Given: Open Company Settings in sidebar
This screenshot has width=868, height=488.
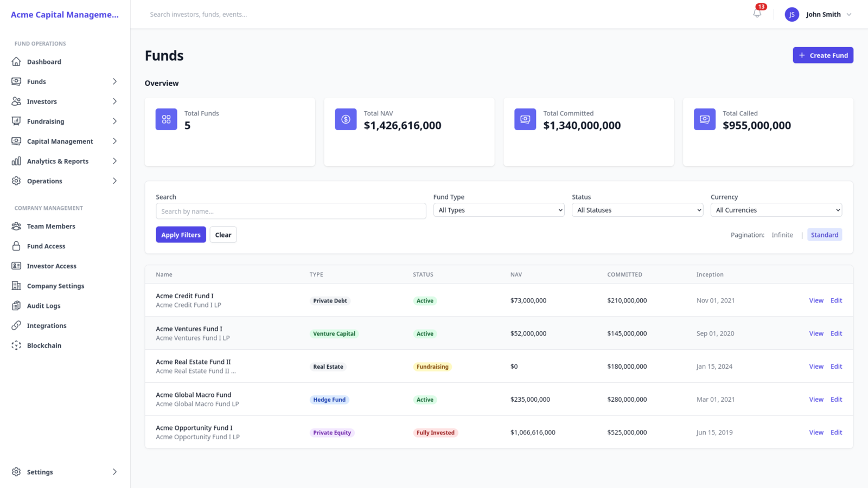Looking at the screenshot, I should [x=65, y=286].
